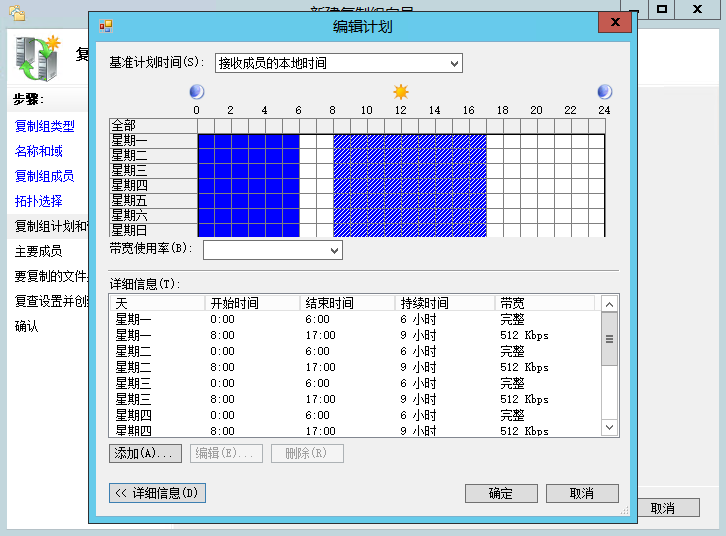Select the 星期二 row header in schedule grid
Viewport: 726px width, 536px height.
(x=153, y=156)
